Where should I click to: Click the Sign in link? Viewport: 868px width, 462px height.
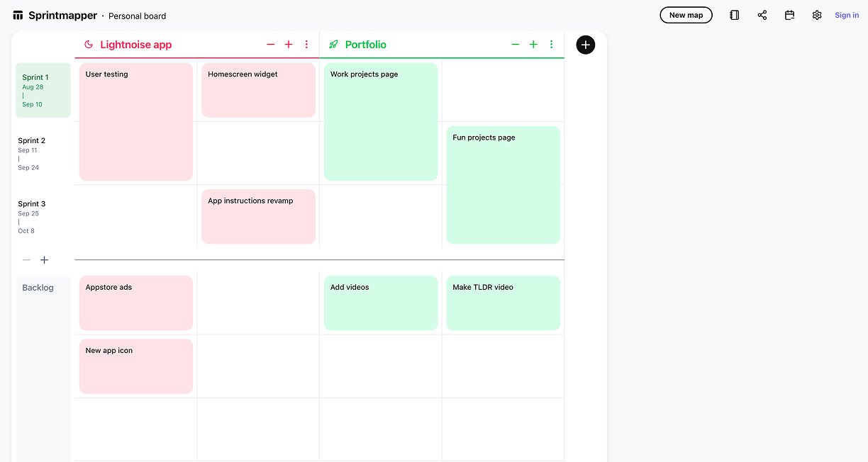click(847, 15)
